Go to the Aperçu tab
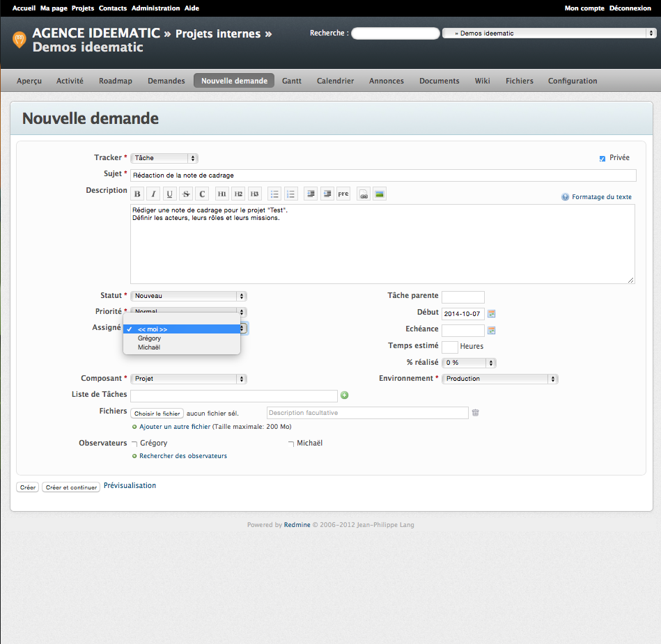This screenshot has height=644, width=661. 29,81
